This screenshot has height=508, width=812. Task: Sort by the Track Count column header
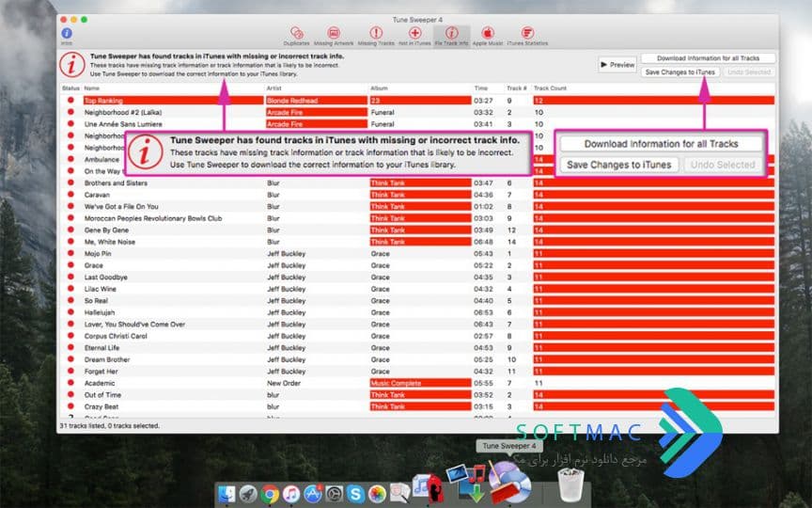pyautogui.click(x=550, y=88)
